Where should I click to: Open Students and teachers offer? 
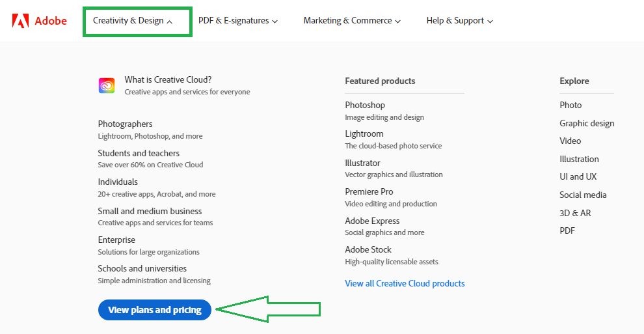pyautogui.click(x=139, y=153)
